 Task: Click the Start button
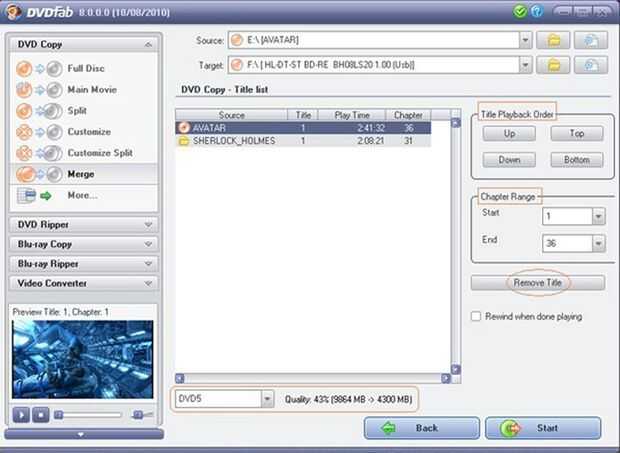point(543,428)
